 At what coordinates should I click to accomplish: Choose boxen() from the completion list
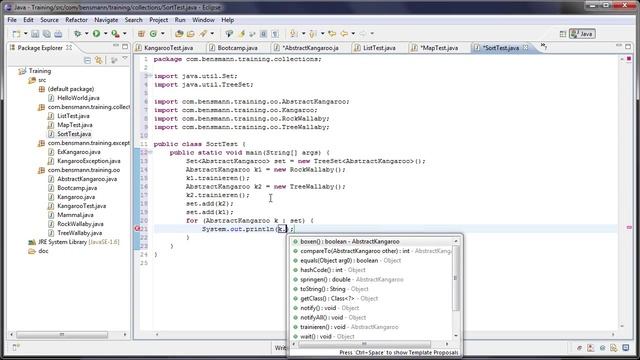pyautogui.click(x=372, y=242)
